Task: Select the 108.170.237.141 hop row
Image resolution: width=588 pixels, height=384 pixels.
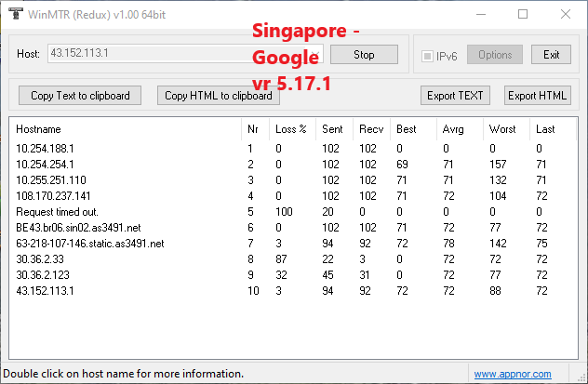Action: 293,196
